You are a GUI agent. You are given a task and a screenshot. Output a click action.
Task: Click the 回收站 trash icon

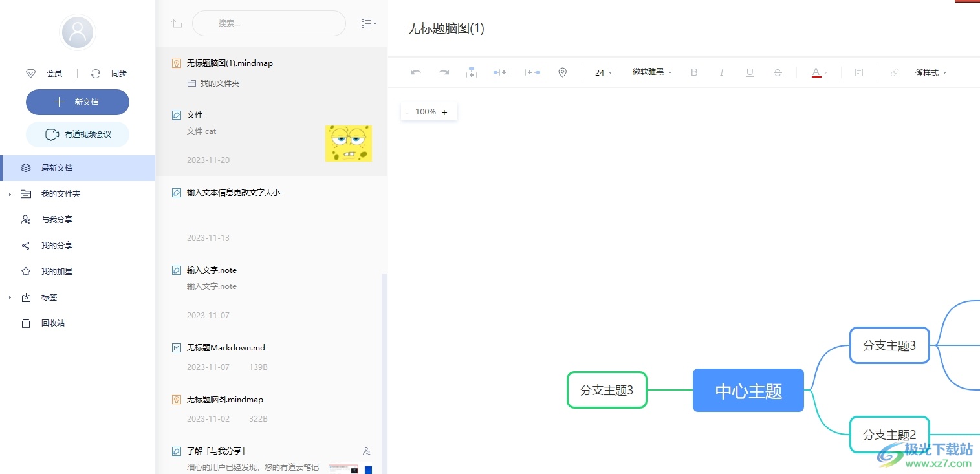click(26, 323)
